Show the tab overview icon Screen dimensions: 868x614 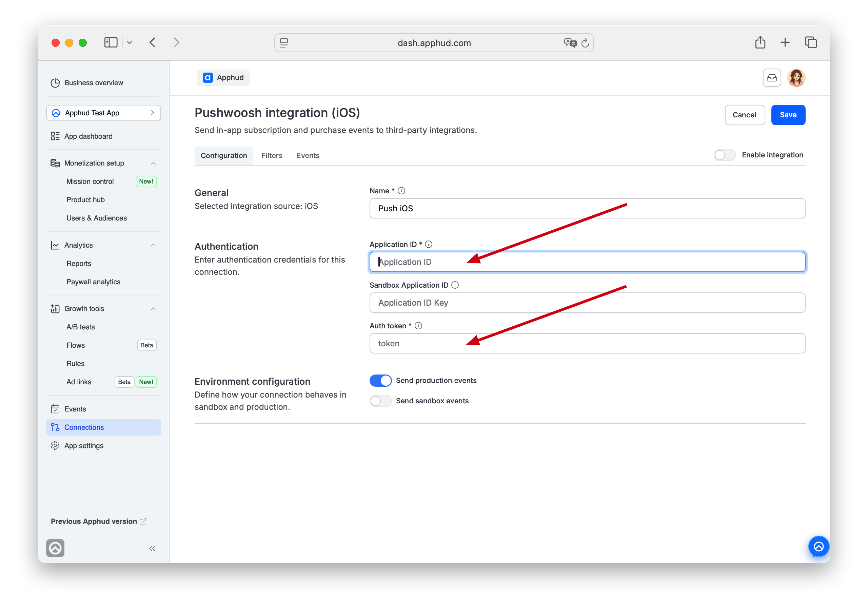[811, 42]
